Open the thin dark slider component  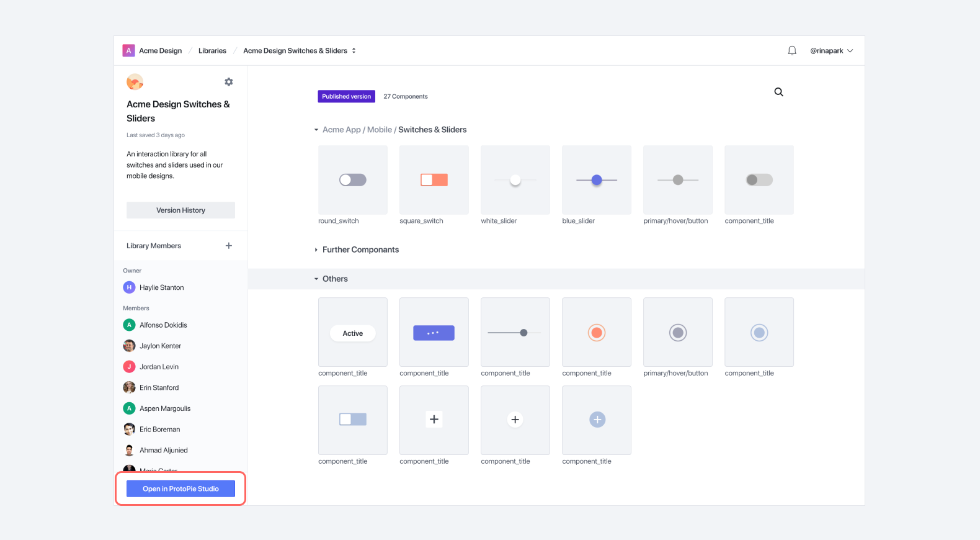coord(515,332)
